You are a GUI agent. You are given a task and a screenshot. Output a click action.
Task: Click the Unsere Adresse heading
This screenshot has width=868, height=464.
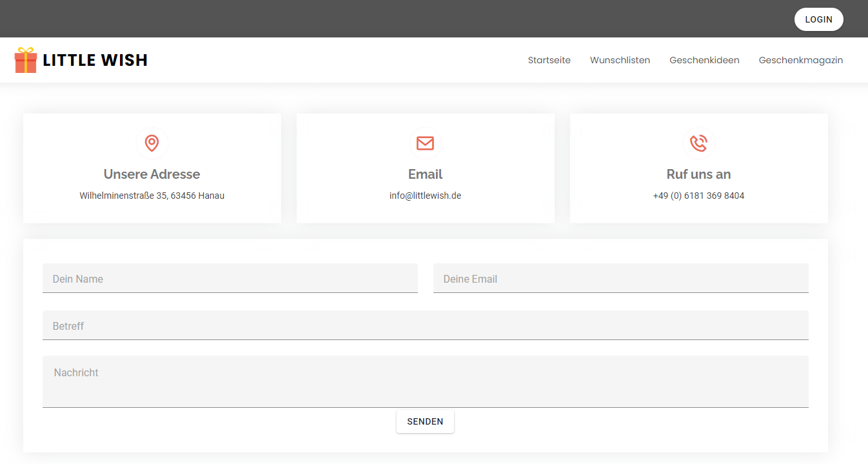tap(152, 174)
